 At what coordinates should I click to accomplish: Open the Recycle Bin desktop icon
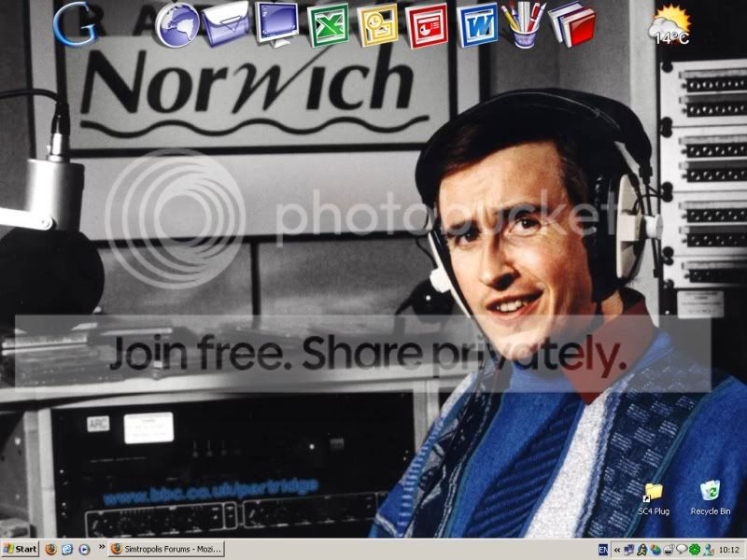click(711, 498)
